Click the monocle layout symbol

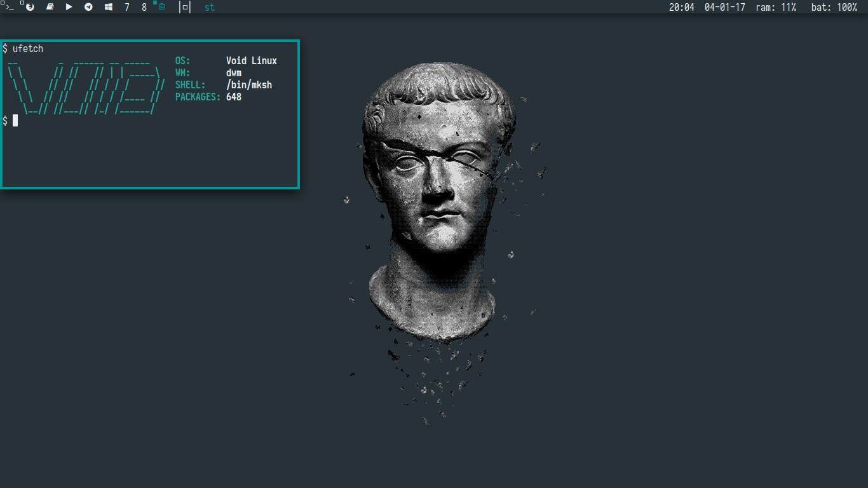pyautogui.click(x=185, y=7)
